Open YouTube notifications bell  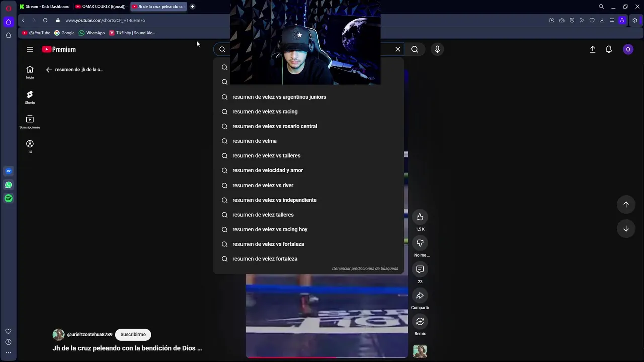[x=609, y=49]
